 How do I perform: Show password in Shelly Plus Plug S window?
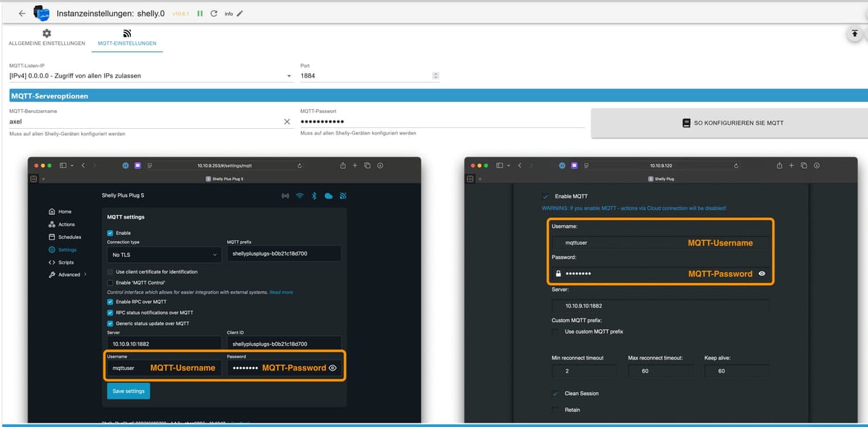point(333,368)
